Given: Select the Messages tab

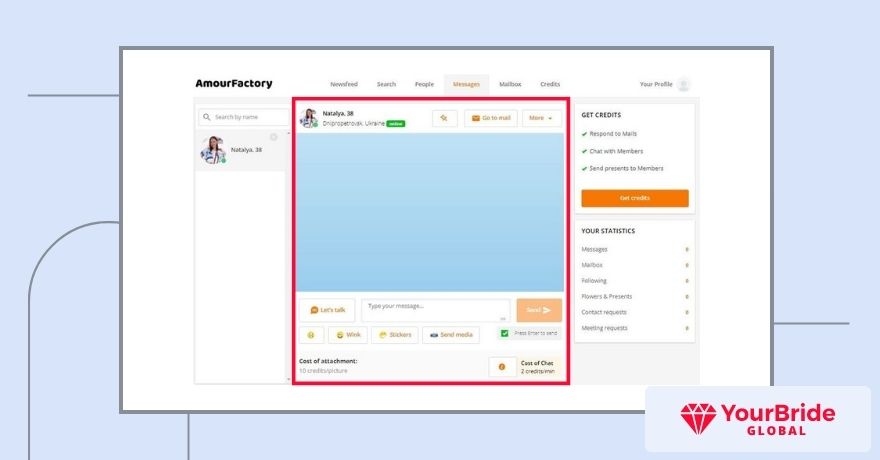Looking at the screenshot, I should point(466,84).
